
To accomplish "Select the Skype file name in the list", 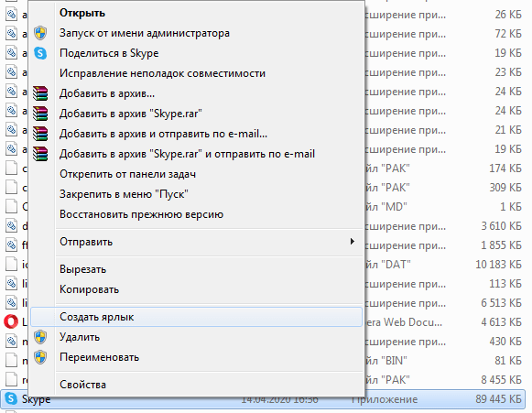I will 37,399.
